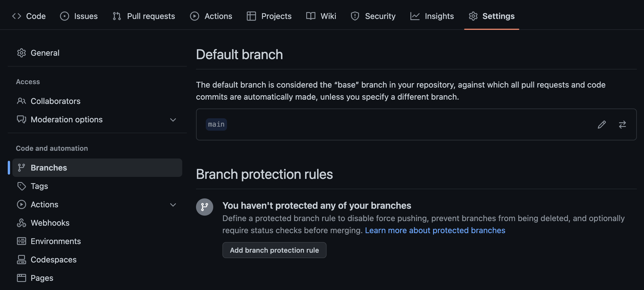Viewport: 644px width, 290px height.
Task: Switch to the Pull requests tab
Action: click(x=151, y=16)
